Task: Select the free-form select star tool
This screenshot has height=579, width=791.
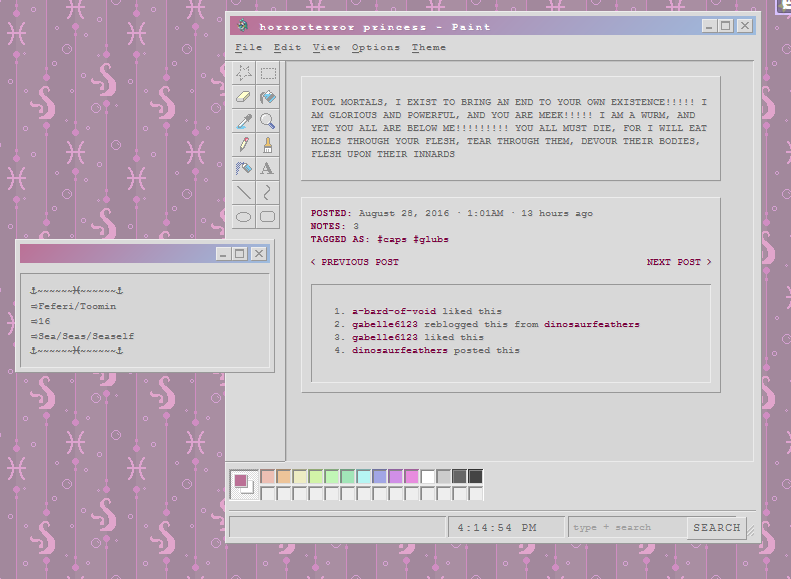Action: pyautogui.click(x=244, y=73)
